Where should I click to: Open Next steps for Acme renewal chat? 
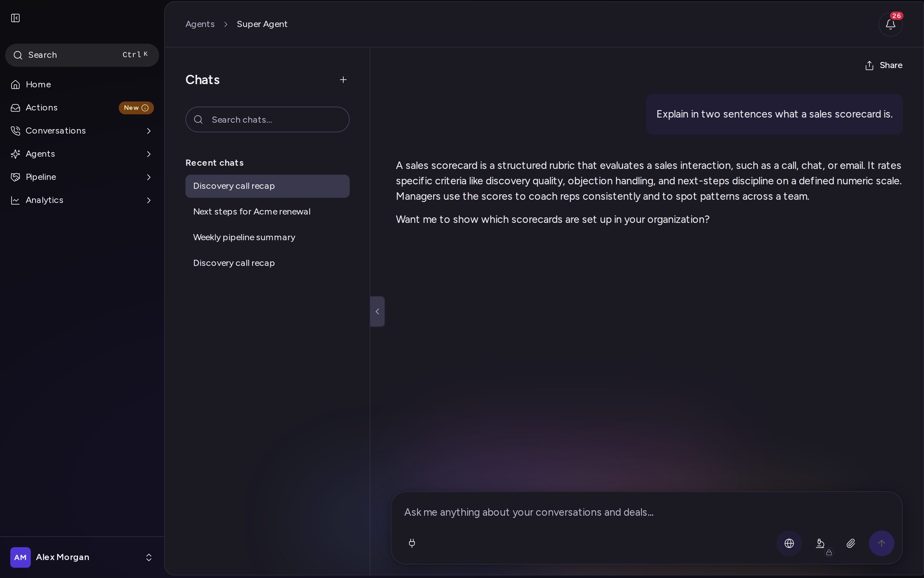[x=267, y=212]
